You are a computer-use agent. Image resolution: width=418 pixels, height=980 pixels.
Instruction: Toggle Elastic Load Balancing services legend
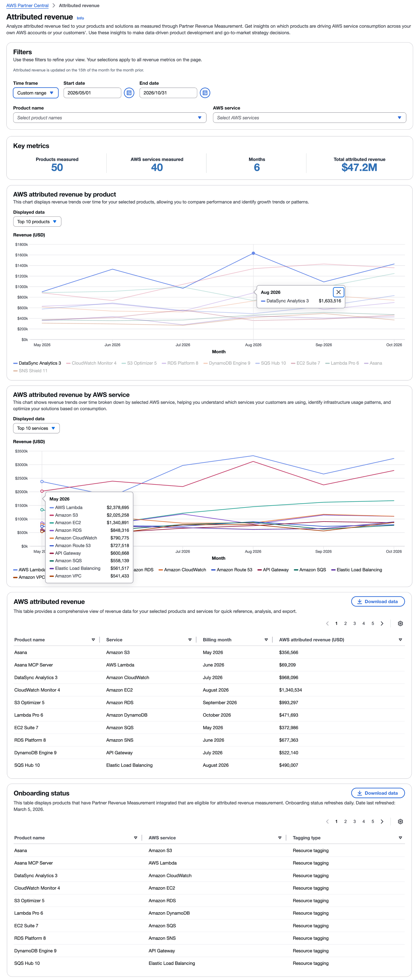[356, 569]
